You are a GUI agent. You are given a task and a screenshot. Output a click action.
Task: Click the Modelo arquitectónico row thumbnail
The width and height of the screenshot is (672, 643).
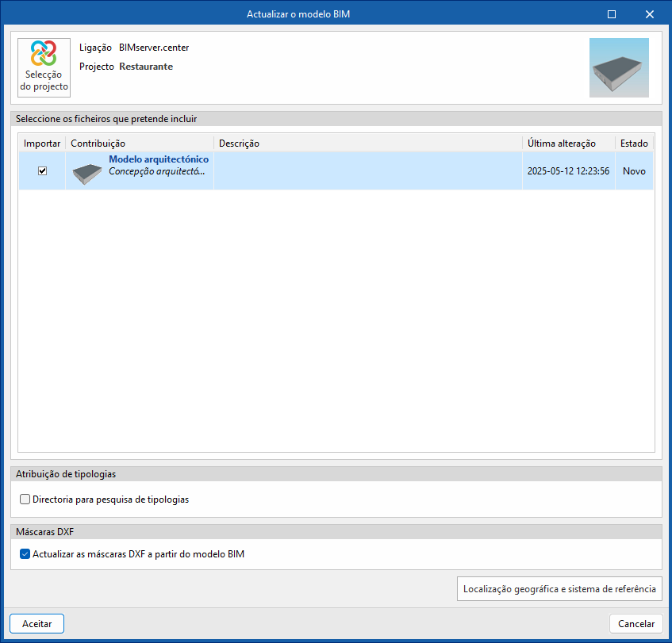(x=87, y=174)
